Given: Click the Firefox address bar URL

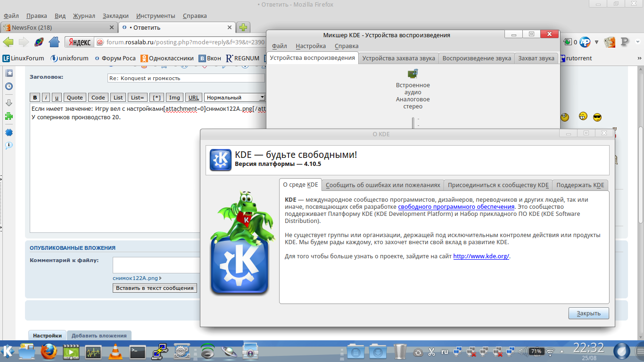Looking at the screenshot, I should 185,42.
